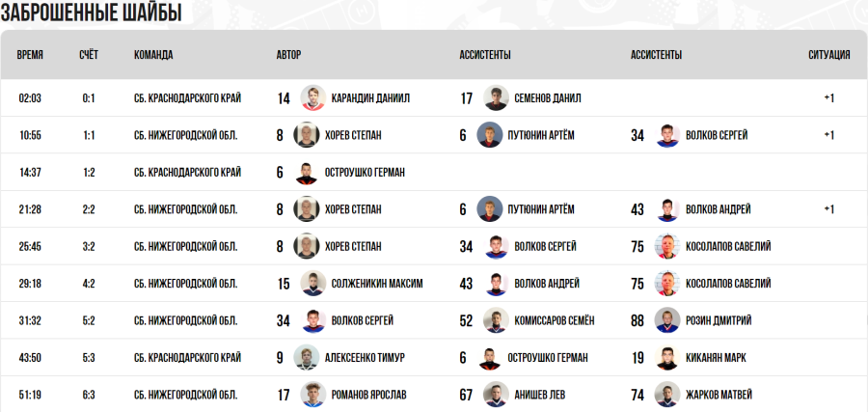Image resolution: width=868 pixels, height=412 pixels.
Task: Click the Команда column header
Action: (153, 55)
